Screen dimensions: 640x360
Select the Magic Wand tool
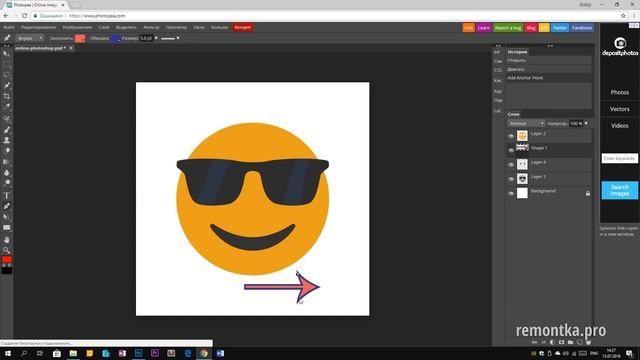point(7,86)
